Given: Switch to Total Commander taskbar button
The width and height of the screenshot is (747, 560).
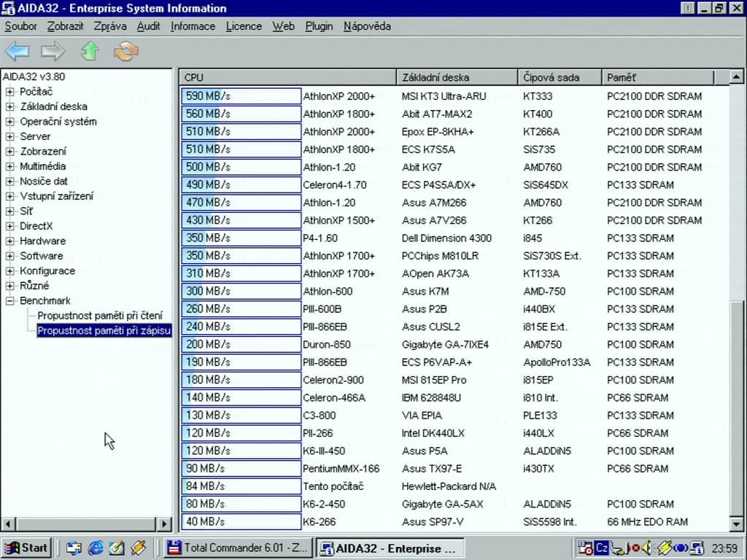Looking at the screenshot, I should 238,548.
